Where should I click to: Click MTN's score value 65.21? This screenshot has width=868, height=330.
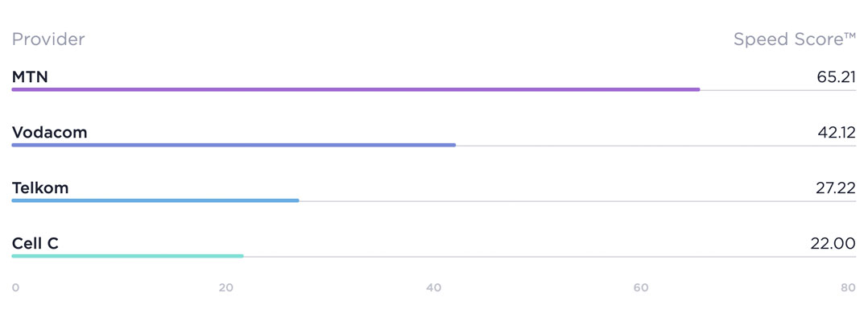tap(835, 78)
